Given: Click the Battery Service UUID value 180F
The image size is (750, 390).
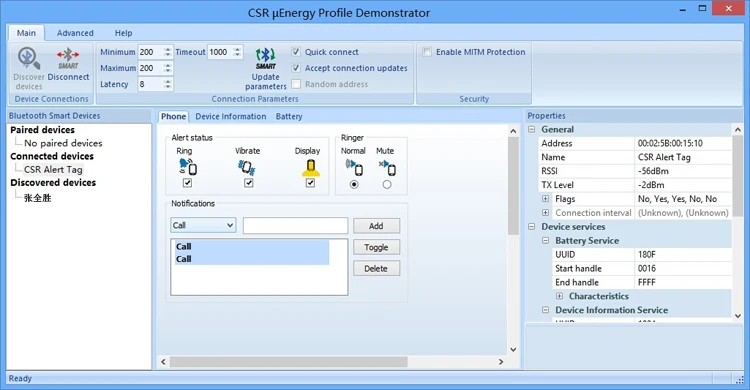Looking at the screenshot, I should point(647,254).
